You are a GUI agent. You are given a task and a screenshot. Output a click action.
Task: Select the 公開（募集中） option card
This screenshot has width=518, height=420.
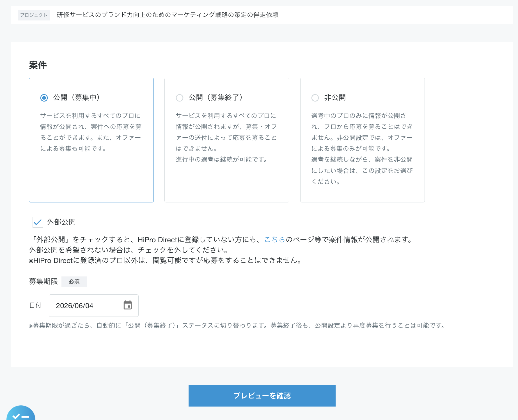click(91, 140)
